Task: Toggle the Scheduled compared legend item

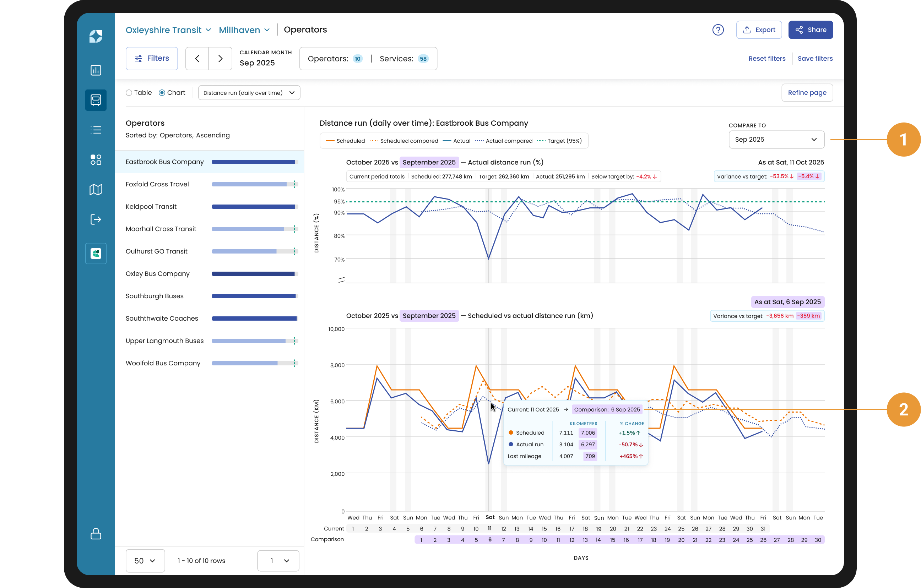Action: click(x=404, y=141)
